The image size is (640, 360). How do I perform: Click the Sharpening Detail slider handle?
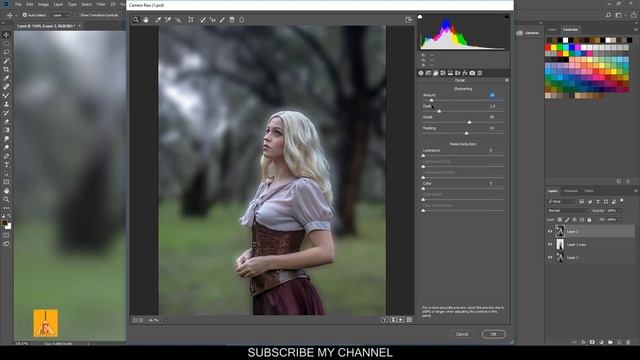coord(469,122)
